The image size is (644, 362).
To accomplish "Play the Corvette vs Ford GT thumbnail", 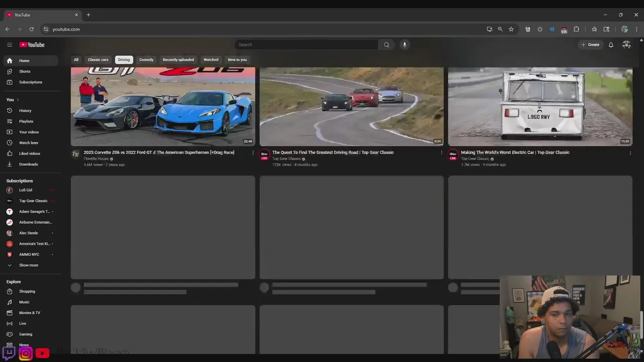I will [x=163, y=107].
